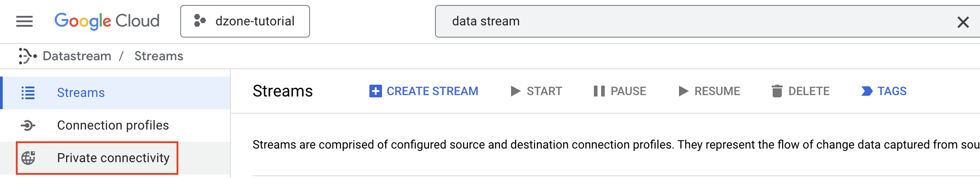This screenshot has width=980, height=178.
Task: Open the hamburger navigation menu
Action: pyautogui.click(x=24, y=21)
